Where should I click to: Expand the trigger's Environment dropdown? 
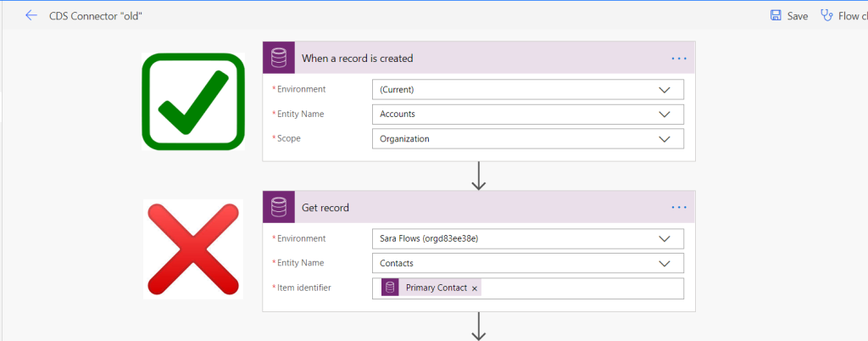(x=664, y=89)
